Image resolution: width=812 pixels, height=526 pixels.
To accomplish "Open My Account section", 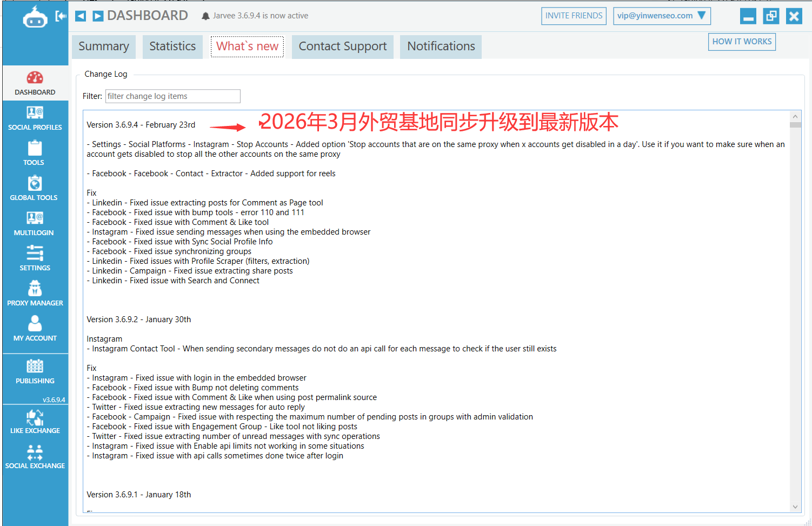I will 35,329.
